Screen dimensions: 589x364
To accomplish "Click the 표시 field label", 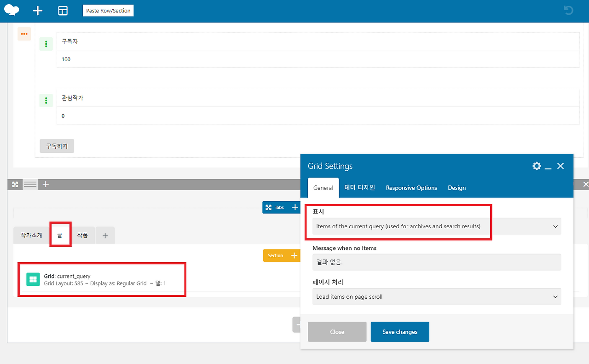I will [318, 212].
